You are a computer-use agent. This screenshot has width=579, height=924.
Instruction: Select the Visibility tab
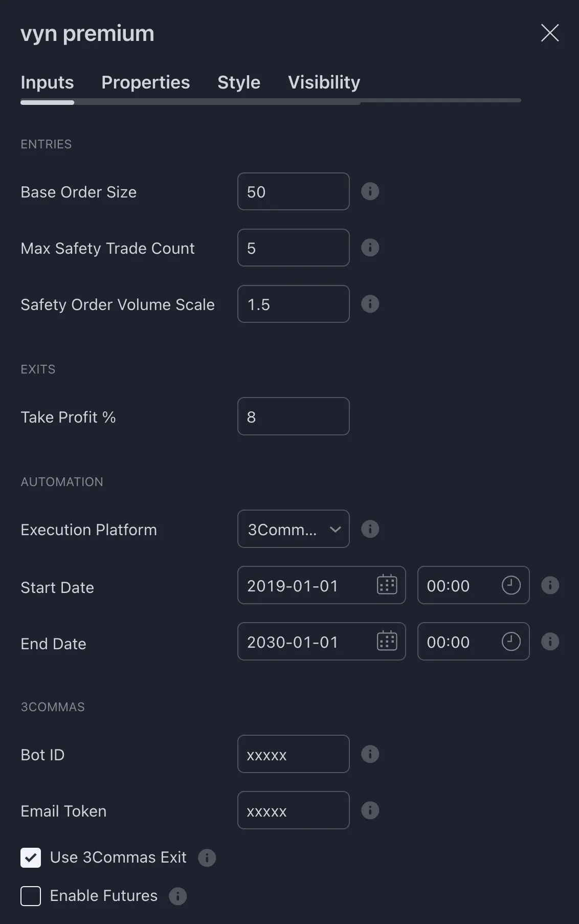pos(324,82)
